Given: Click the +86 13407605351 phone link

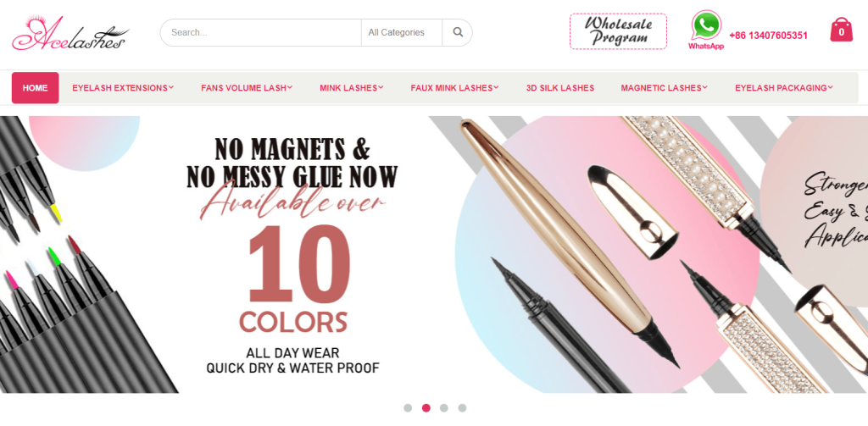Looking at the screenshot, I should click(768, 36).
